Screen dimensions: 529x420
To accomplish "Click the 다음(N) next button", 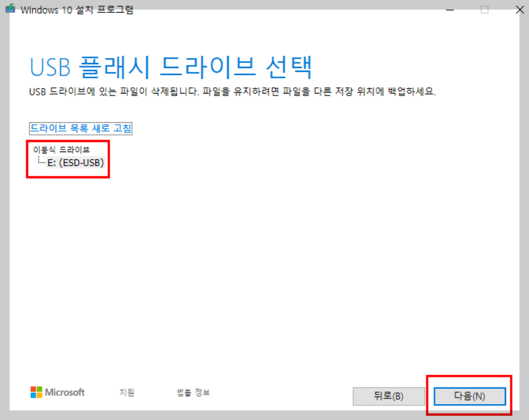I will coord(469,396).
